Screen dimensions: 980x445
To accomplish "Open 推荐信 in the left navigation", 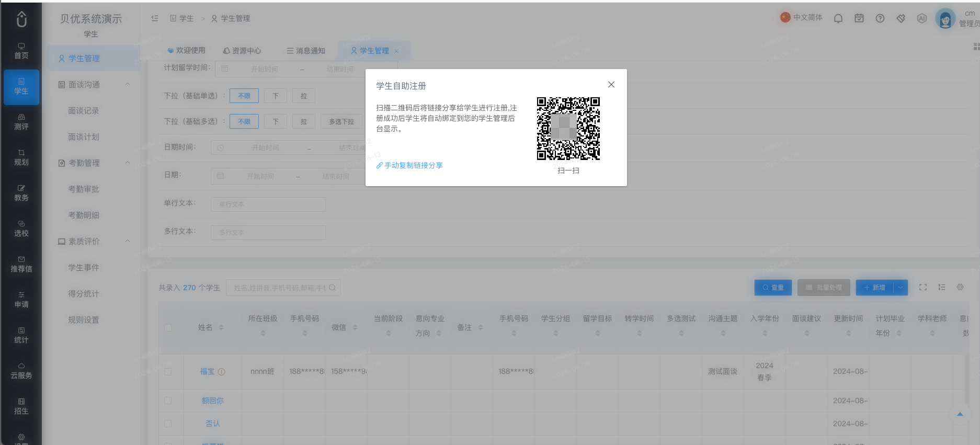I will pos(21,265).
